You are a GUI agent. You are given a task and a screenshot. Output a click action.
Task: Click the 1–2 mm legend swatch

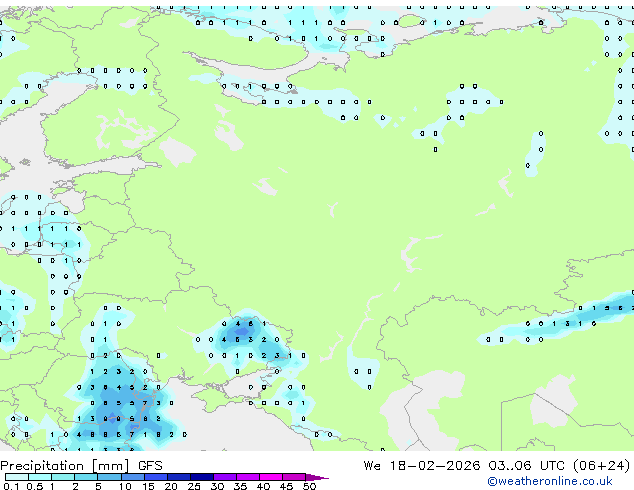pyautogui.click(x=63, y=477)
